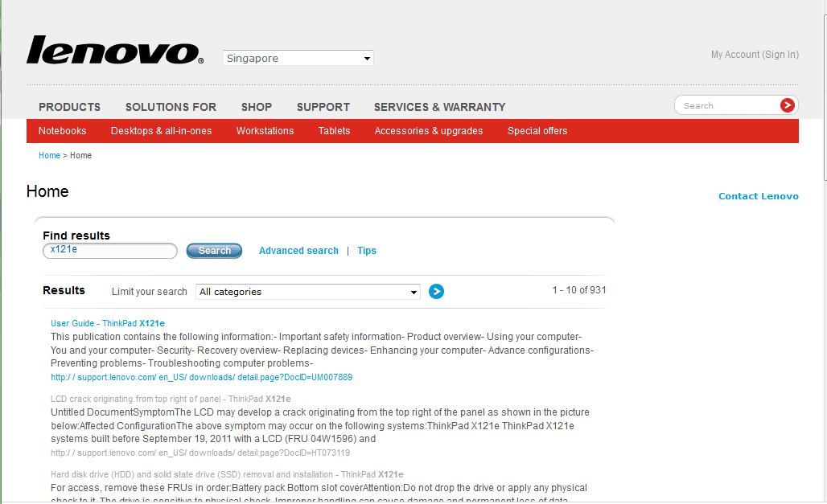This screenshot has height=504, width=827.
Task: Select Desktops & all-in-ones
Action: pos(162,131)
